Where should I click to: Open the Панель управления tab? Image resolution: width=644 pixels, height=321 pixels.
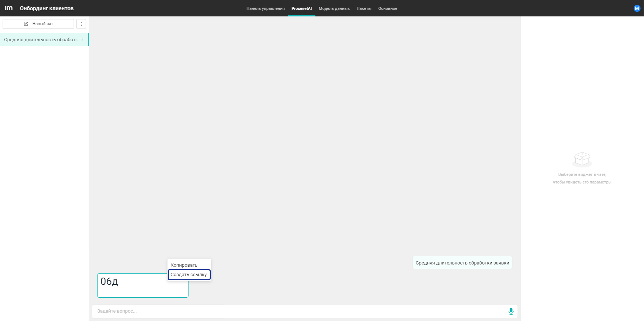coord(266,8)
